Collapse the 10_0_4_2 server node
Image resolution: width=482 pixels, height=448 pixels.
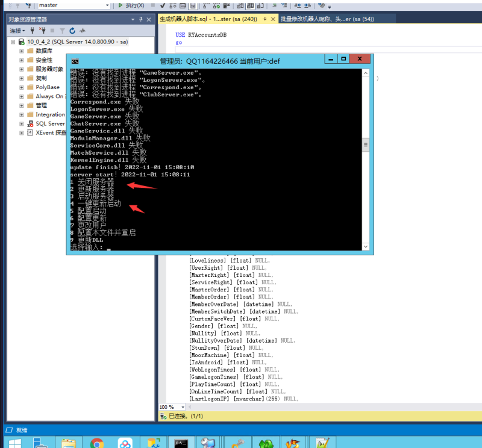coord(13,42)
